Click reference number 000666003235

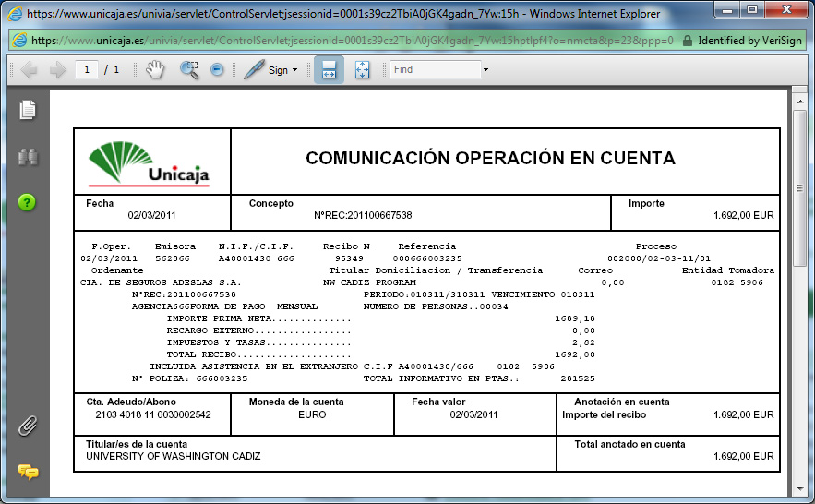pos(427,258)
